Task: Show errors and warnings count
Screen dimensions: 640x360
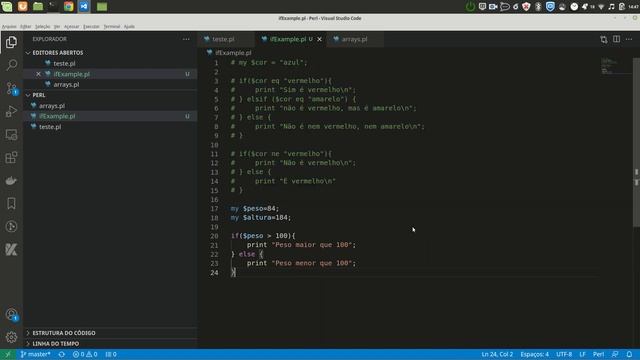Action: coord(85,354)
